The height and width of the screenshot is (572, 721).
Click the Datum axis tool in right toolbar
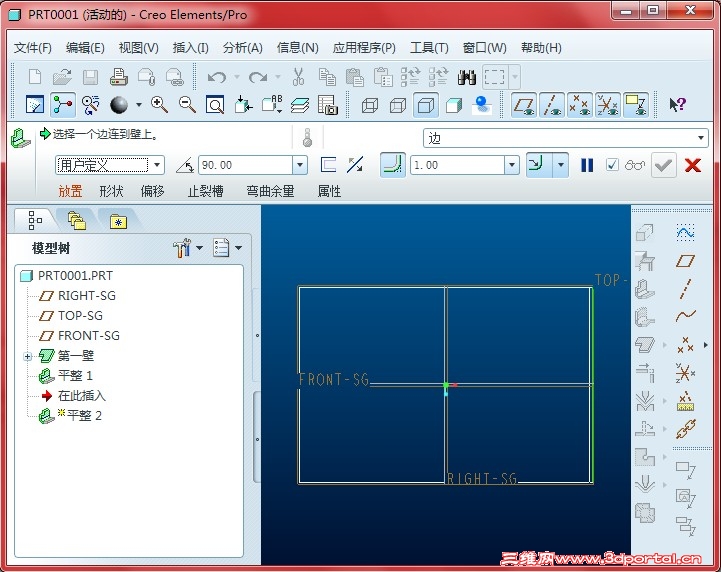685,289
